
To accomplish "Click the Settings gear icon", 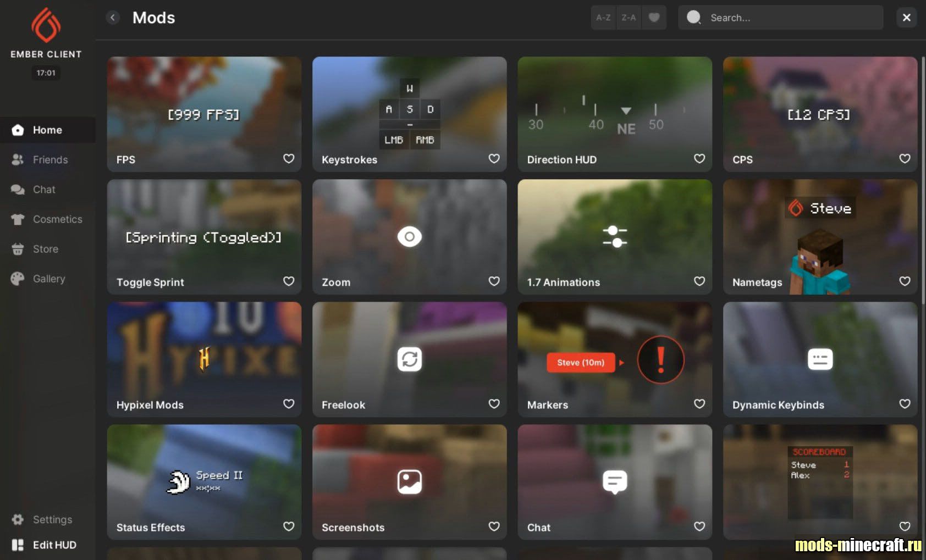I will [18, 519].
